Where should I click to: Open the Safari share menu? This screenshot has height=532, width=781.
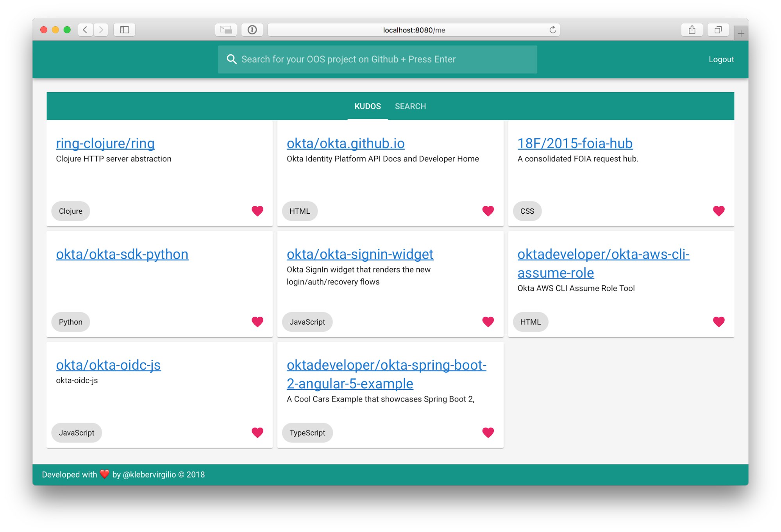point(692,30)
